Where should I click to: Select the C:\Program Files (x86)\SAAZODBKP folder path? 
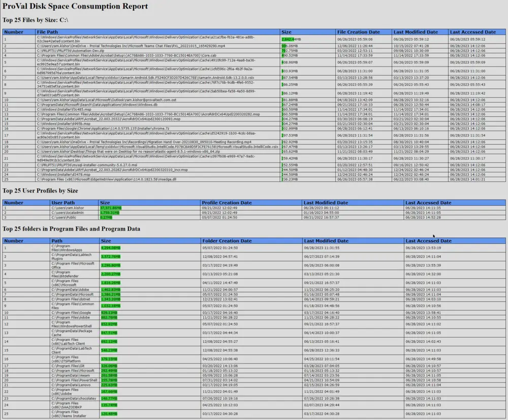[x=67, y=405]
